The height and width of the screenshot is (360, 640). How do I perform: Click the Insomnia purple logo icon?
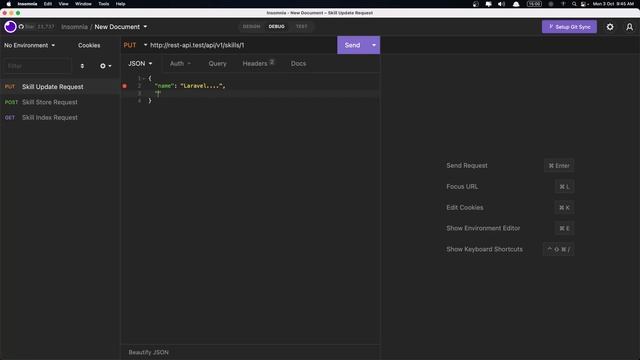click(10, 27)
